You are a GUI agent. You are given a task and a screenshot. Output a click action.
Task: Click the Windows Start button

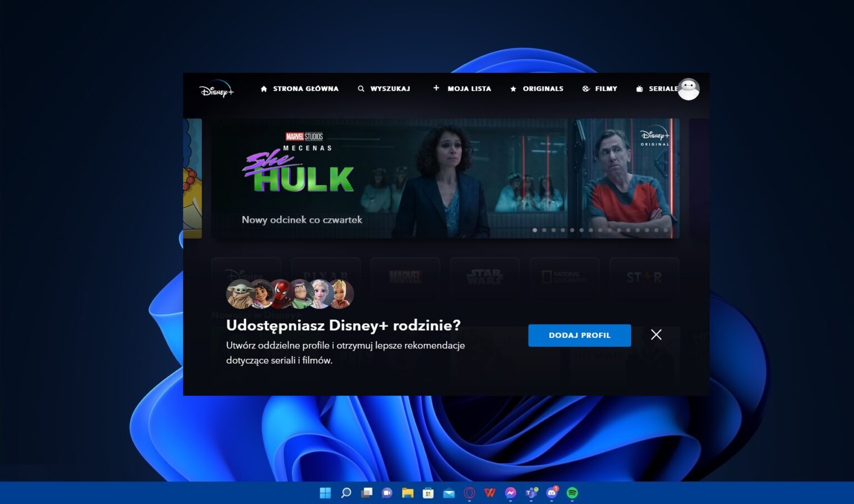tap(325, 493)
